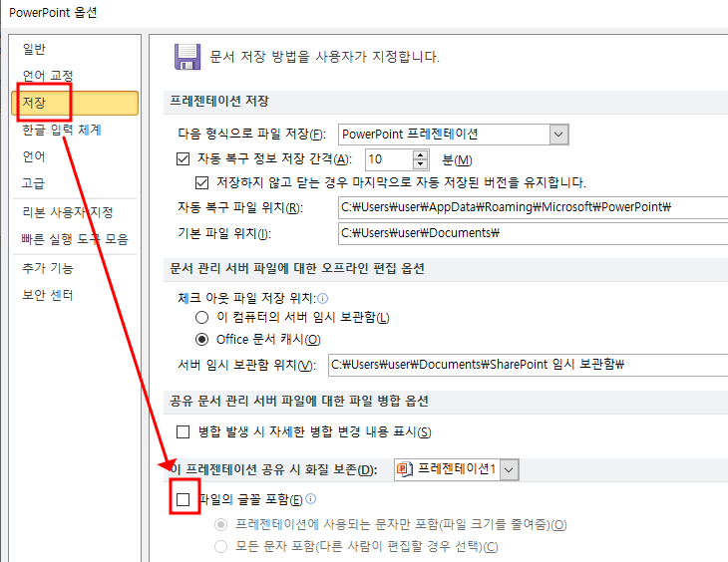Click PowerPoint file icon in 프레젠테이션1 dropdown
728x562 pixels.
[405, 469]
